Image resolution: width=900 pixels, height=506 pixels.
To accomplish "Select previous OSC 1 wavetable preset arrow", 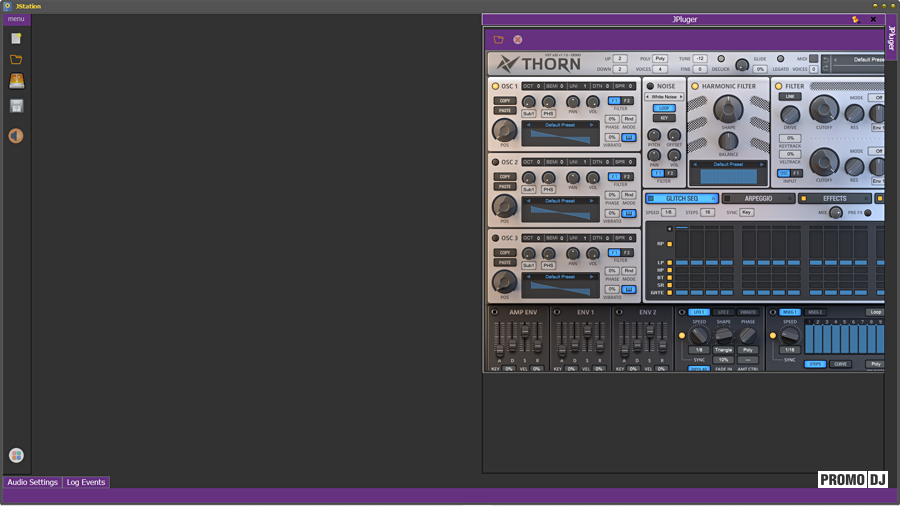I will click(x=528, y=124).
